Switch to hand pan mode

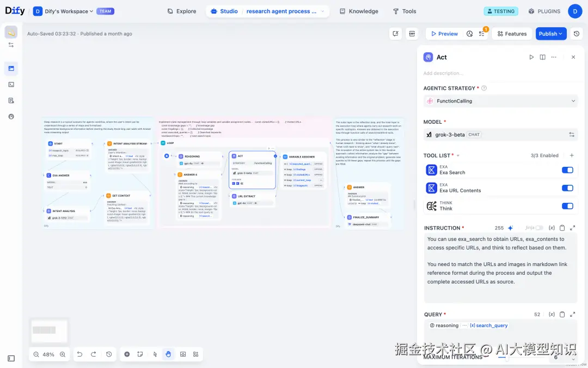168,354
